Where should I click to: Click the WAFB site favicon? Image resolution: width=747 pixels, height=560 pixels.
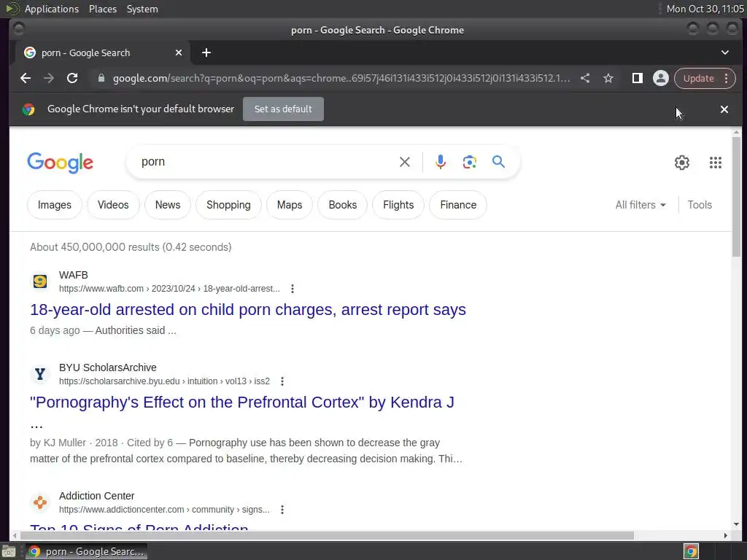pos(40,281)
